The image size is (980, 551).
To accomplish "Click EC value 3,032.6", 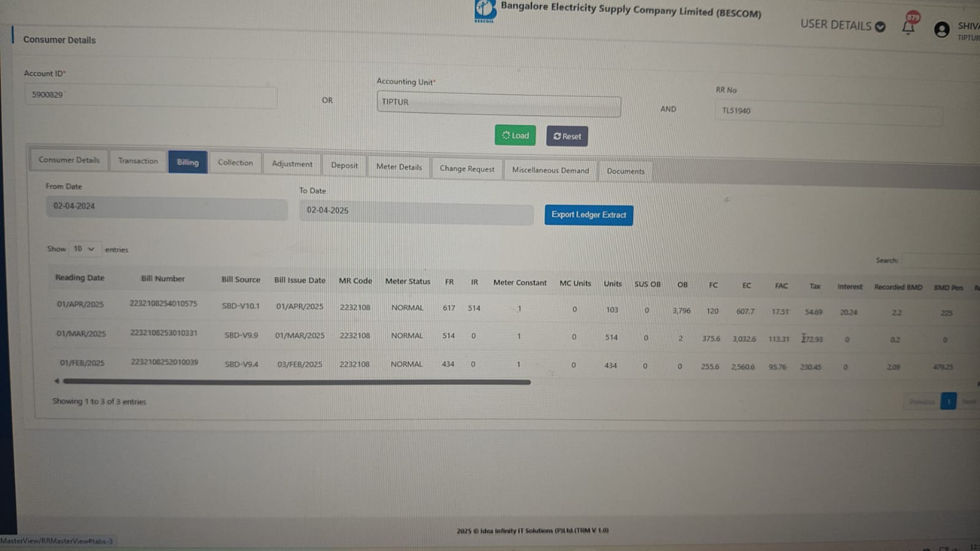I will 744,339.
